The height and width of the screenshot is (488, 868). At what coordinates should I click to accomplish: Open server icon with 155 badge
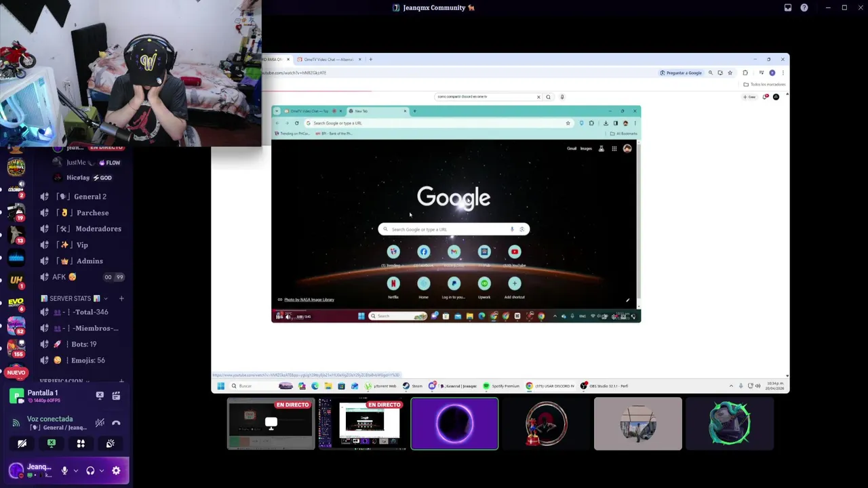16,348
